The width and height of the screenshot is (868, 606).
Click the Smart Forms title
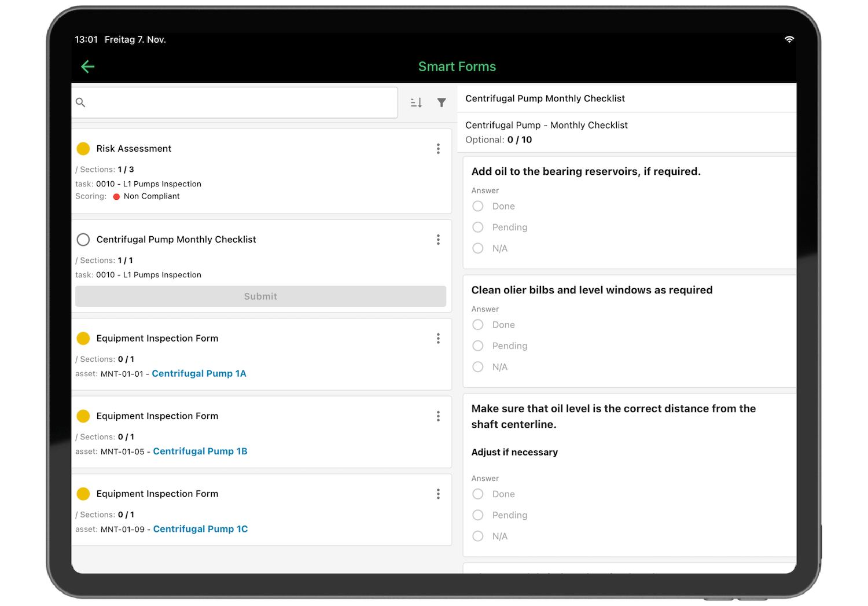[x=457, y=67]
